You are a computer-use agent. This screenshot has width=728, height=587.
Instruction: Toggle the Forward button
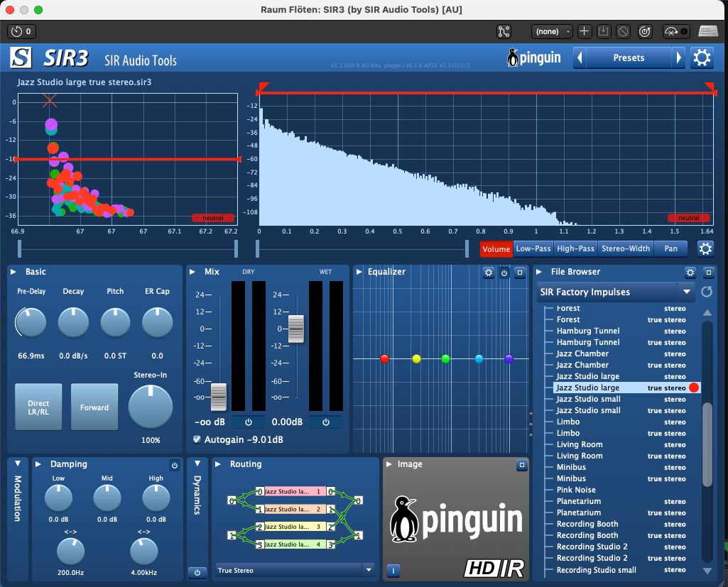[94, 407]
